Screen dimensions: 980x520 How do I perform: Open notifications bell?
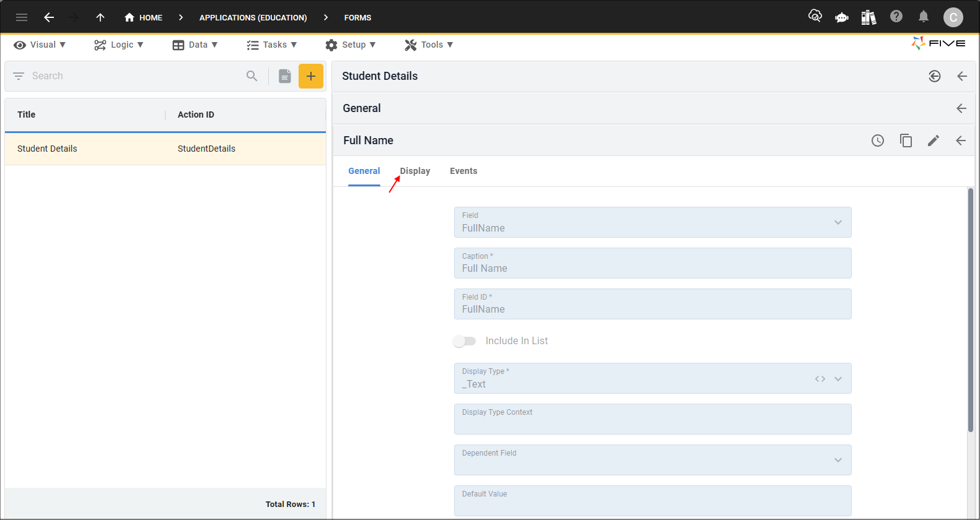tap(924, 16)
